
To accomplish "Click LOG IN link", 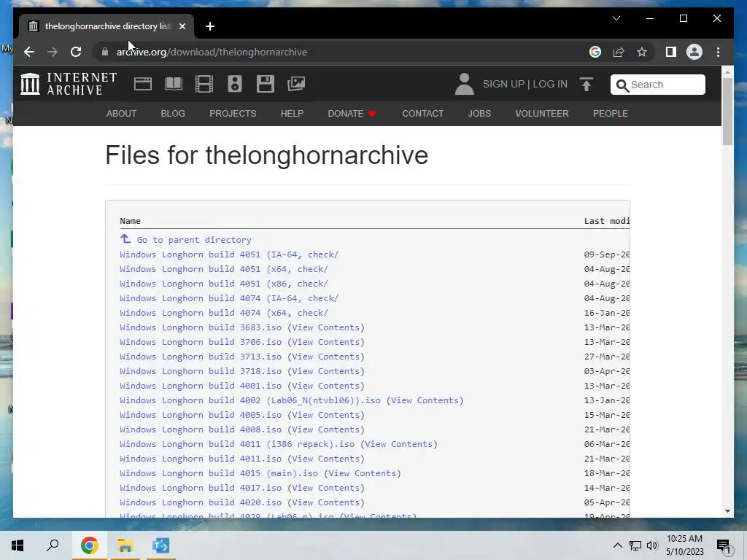I will tap(550, 84).
